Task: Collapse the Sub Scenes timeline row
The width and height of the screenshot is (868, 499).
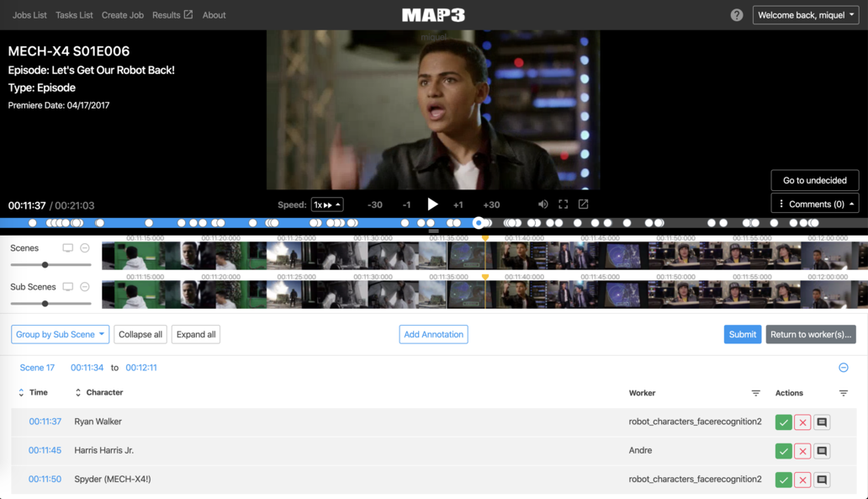Action: coord(85,287)
